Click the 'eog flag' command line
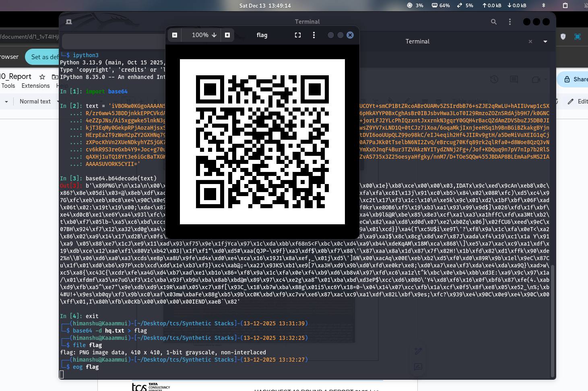The width and height of the screenshot is (588, 391). (x=86, y=367)
